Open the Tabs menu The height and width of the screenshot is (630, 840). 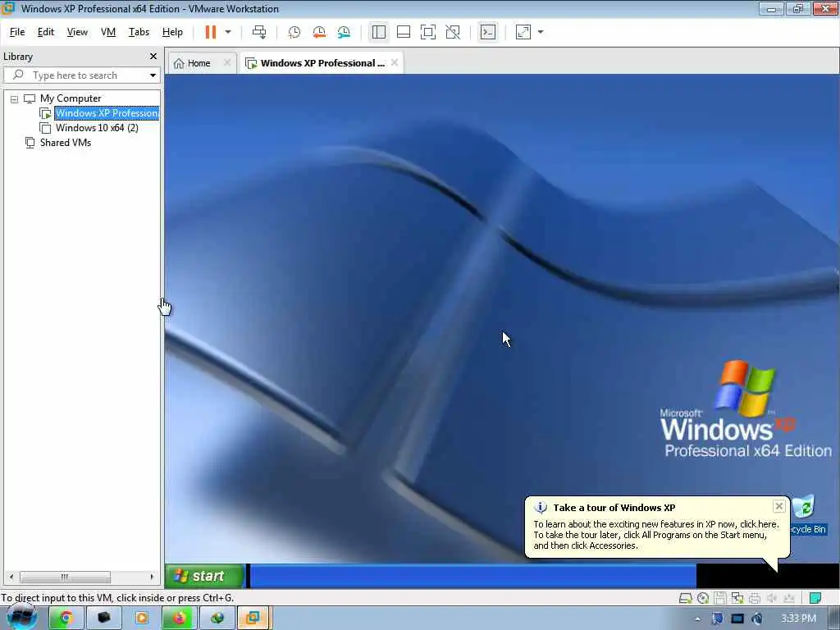point(139,32)
